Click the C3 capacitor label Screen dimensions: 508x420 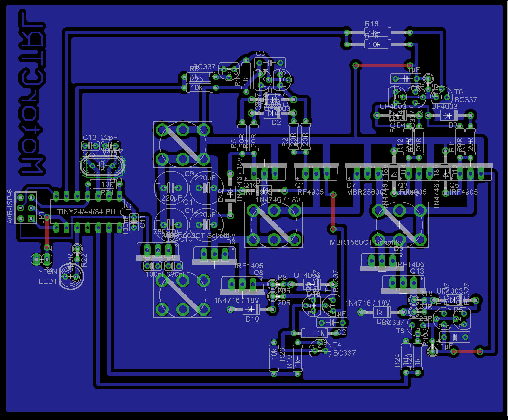pyautogui.click(x=260, y=53)
